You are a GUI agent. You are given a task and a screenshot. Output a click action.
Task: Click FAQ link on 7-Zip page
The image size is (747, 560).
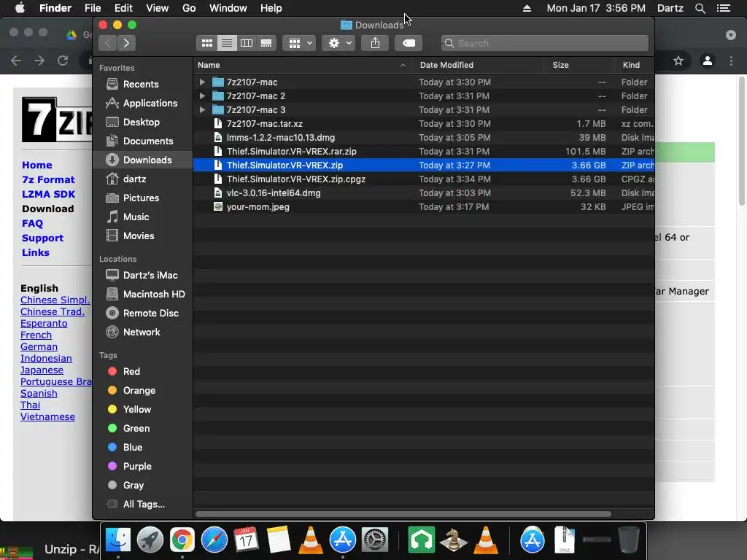pyautogui.click(x=32, y=223)
